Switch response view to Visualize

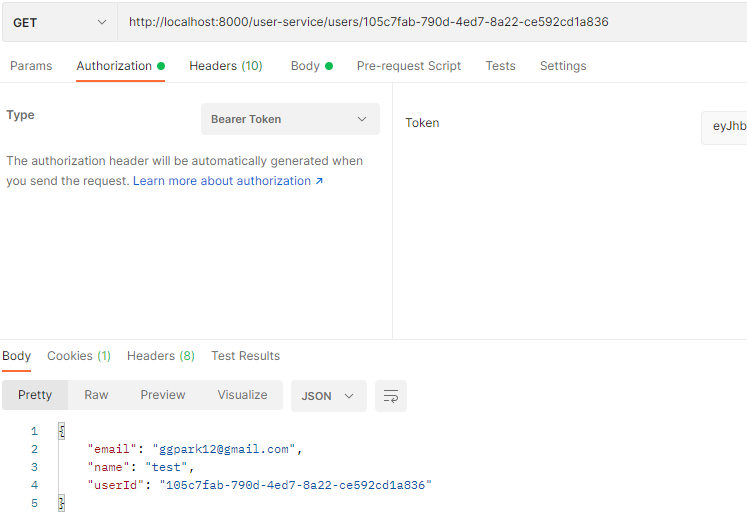(x=242, y=395)
